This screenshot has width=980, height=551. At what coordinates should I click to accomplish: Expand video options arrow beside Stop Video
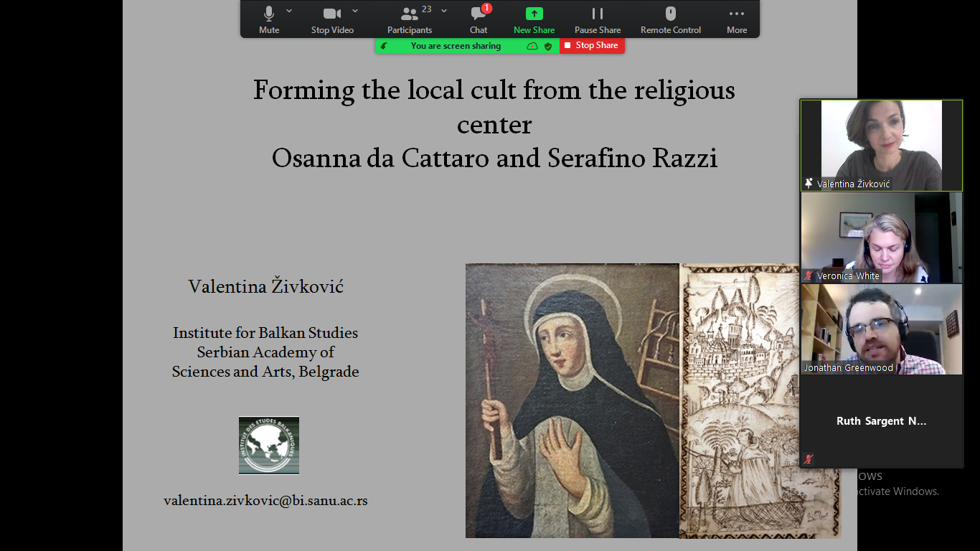[x=355, y=11]
